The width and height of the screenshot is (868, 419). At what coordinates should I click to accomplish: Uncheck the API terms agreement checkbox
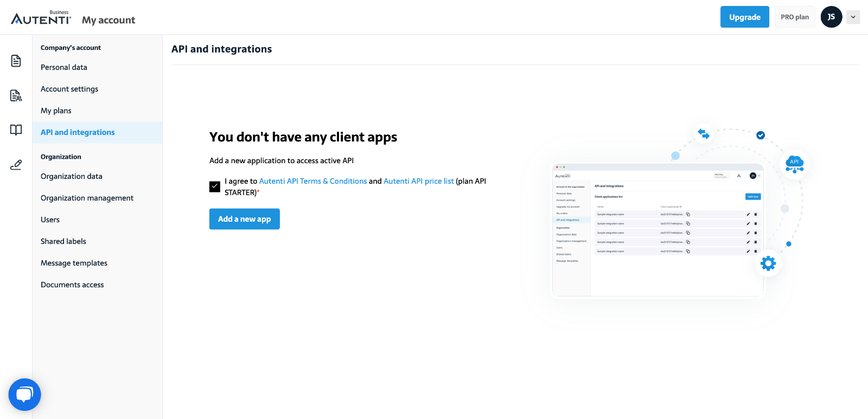pyautogui.click(x=215, y=186)
